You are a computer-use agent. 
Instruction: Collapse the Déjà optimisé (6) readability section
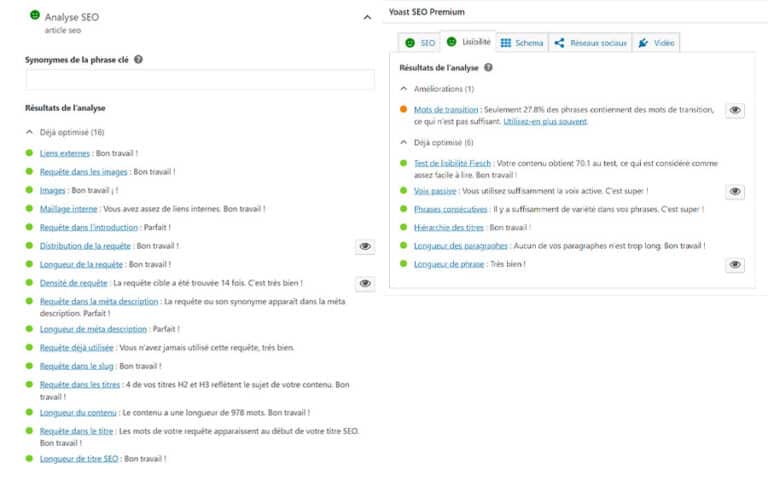click(404, 143)
